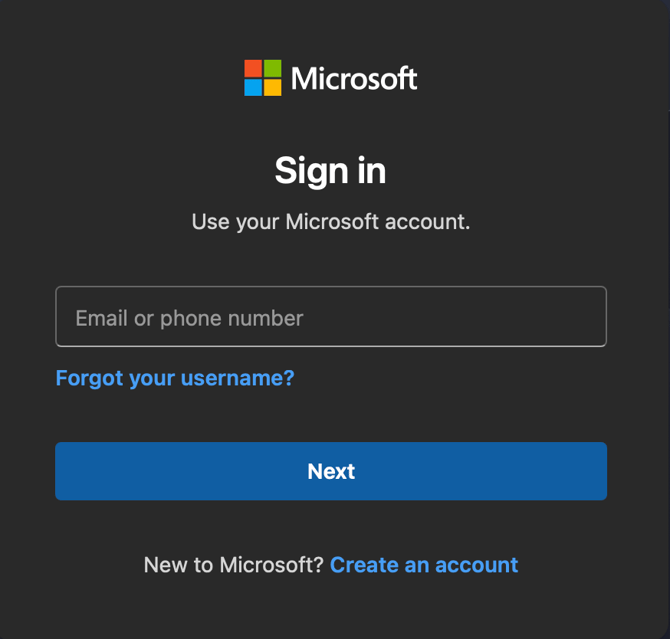Click the "New to Microsoft?" text
Viewport: 670px width, 639px height.
(x=234, y=565)
